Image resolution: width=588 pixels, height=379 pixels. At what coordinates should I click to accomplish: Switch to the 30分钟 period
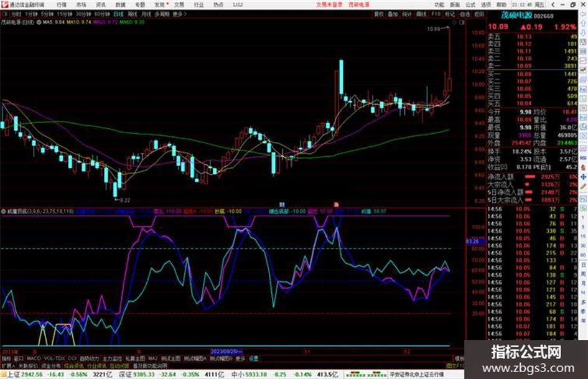83,14
